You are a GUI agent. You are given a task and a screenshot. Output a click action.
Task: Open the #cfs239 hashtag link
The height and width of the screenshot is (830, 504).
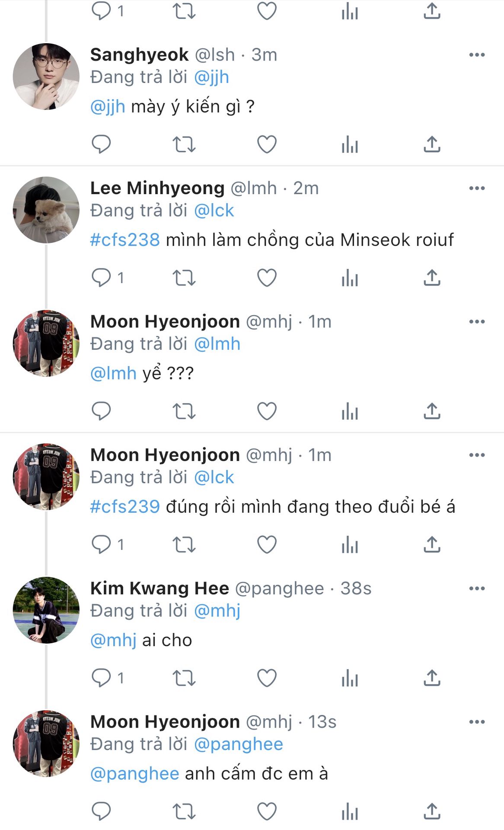tap(125, 507)
